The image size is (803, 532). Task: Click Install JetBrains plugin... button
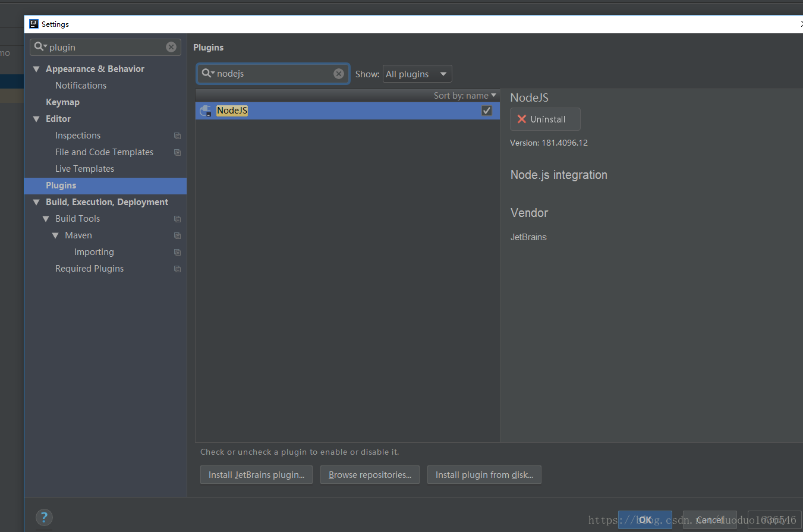click(256, 475)
